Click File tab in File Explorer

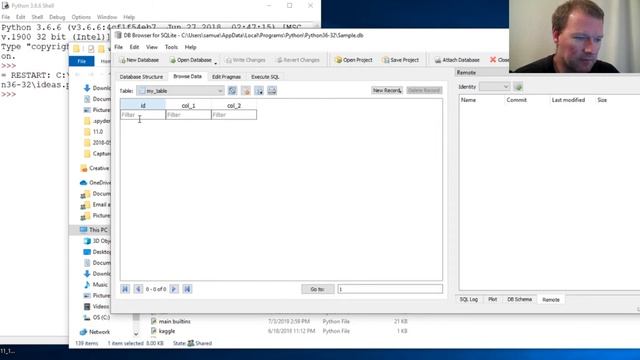coord(82,61)
